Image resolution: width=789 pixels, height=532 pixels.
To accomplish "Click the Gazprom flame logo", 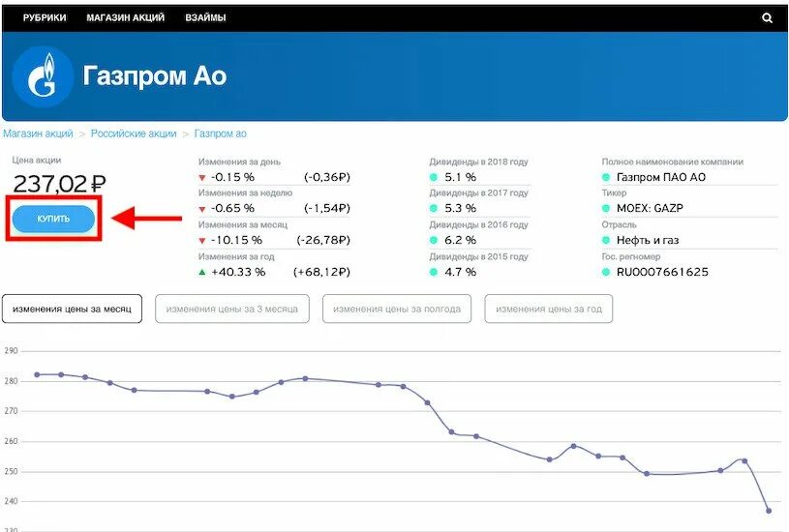I will point(43,76).
